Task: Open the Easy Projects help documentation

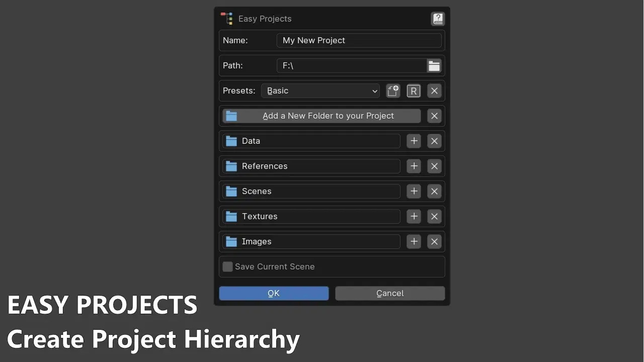Action: [438, 19]
